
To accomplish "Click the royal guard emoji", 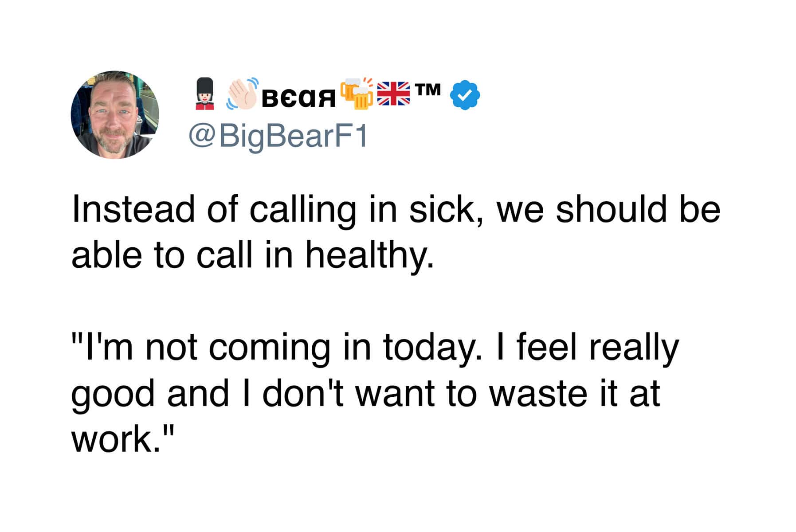I will click(204, 94).
